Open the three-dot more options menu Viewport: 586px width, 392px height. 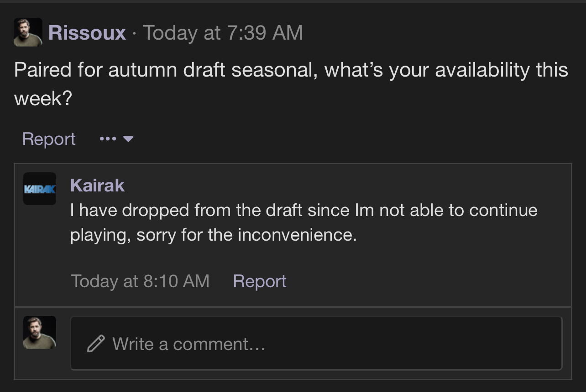pyautogui.click(x=108, y=139)
